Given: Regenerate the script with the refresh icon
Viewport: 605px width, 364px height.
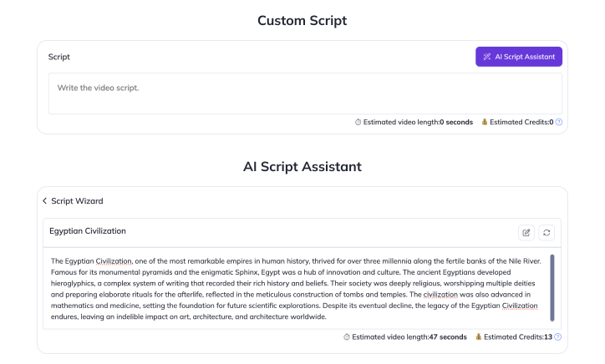Looking at the screenshot, I should click(x=547, y=232).
